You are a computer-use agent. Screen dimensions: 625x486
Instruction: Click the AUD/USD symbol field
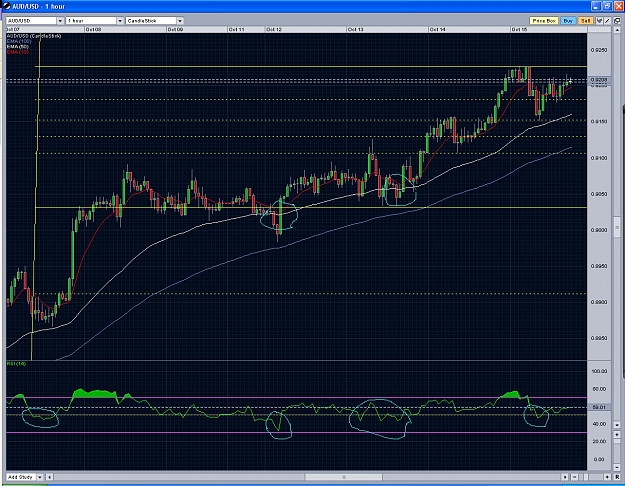click(x=31, y=21)
